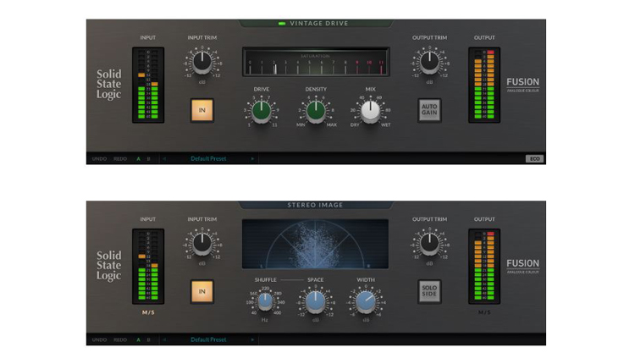Click the Space knob in Stereo Image

click(x=315, y=301)
